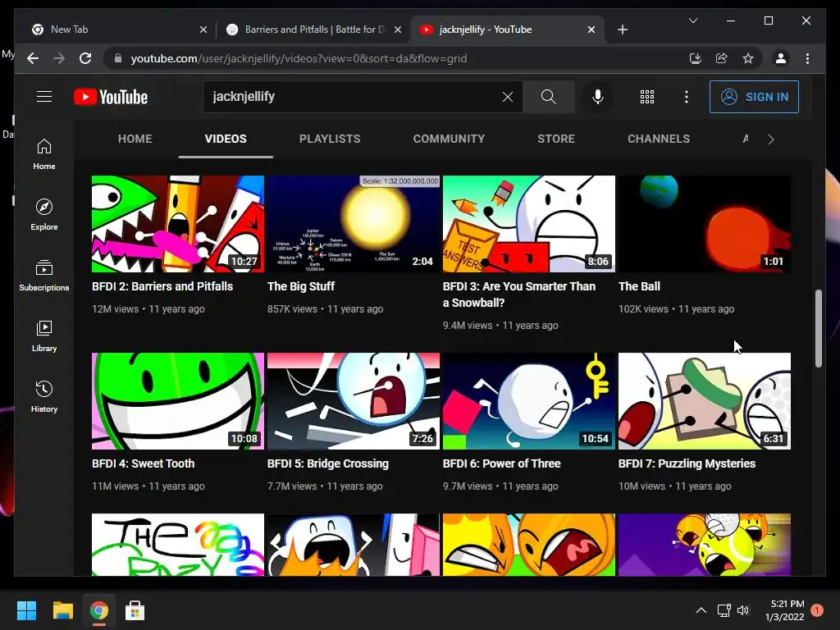Screen dimensions: 840x630
Task: Play BFDI 4 Sweet Tooth thumbnail
Action: pyautogui.click(x=178, y=400)
